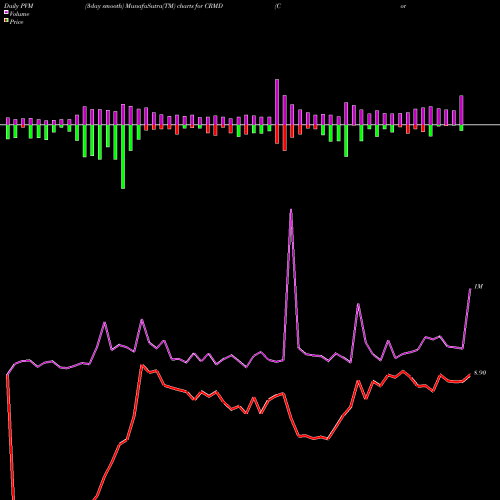Click the '1M' volume line label
The image size is (500, 500).
point(478,287)
